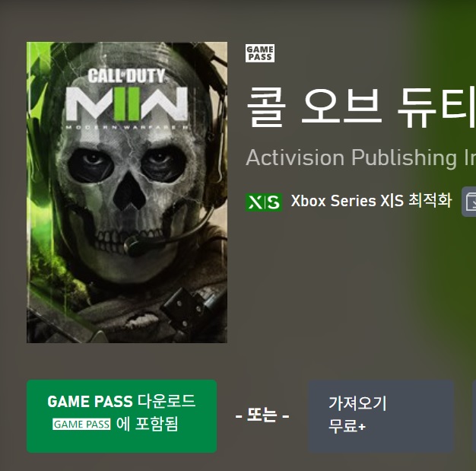Start the GAME PASS 다운로드 button
Screen dimensions: 476x471
pyautogui.click(x=122, y=416)
